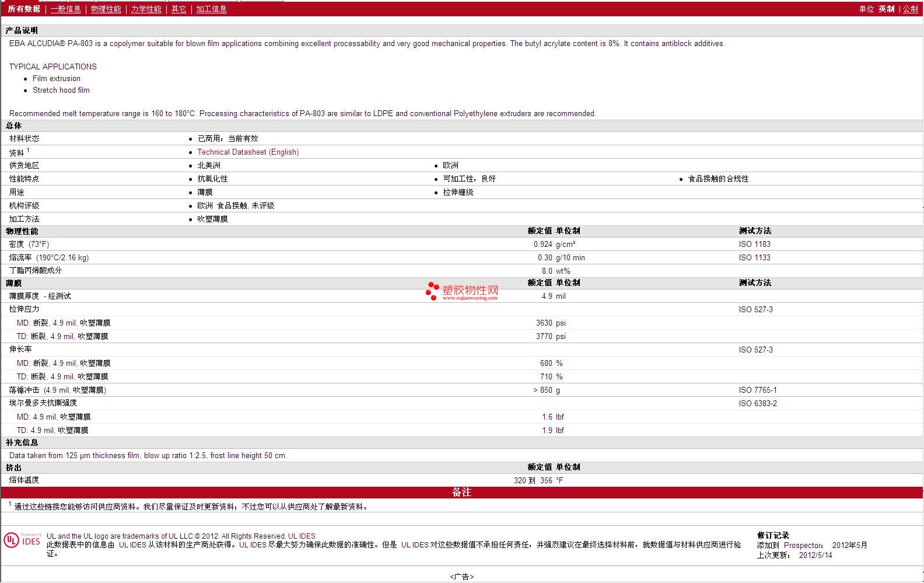The width and height of the screenshot is (924, 583).
Task: Click UL IDES link before 从该材料的生产商处获得
Action: 132,545
